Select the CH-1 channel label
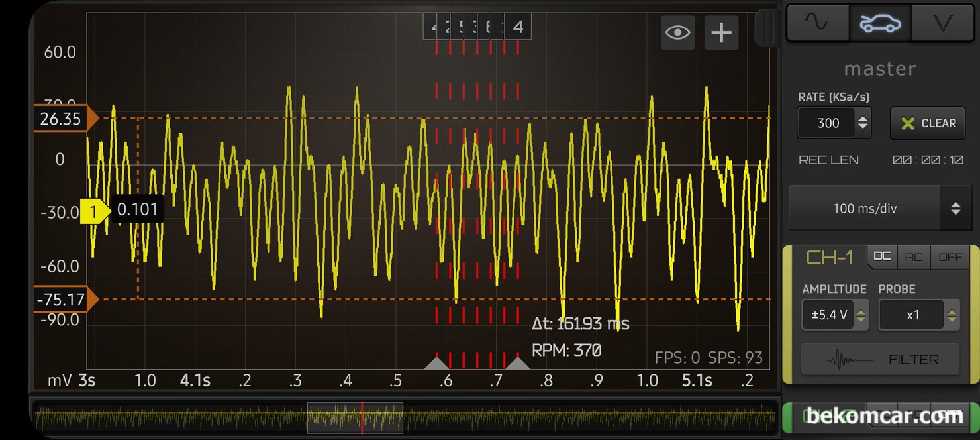Screen dimensions: 980x440 (830, 257)
